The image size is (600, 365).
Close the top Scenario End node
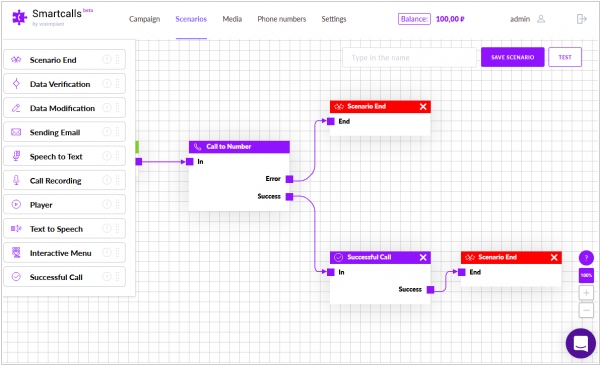[x=423, y=107]
